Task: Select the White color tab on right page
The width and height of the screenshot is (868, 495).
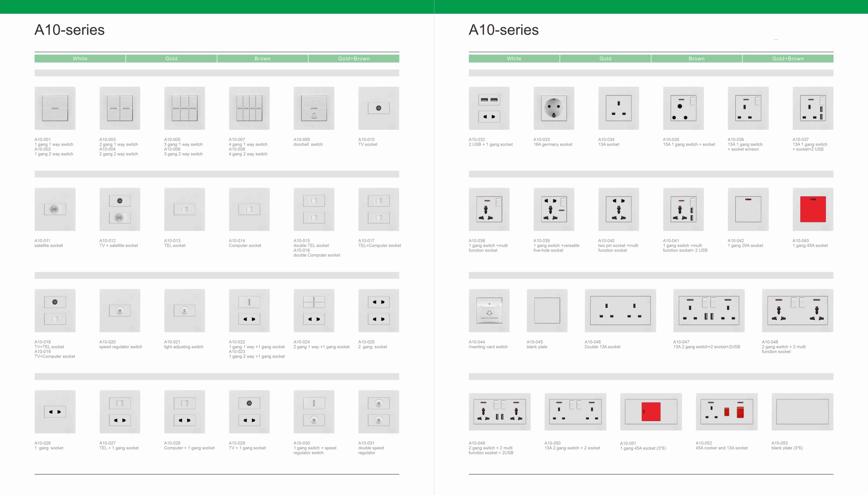Action: point(514,59)
